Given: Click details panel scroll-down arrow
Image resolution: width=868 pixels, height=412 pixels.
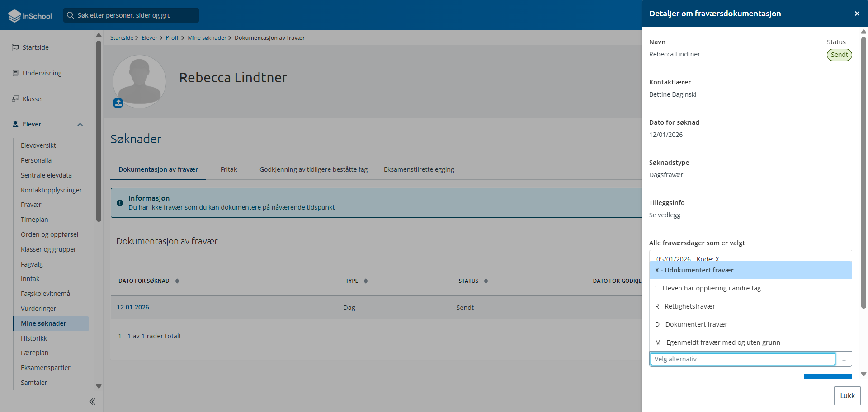Looking at the screenshot, I should [x=863, y=374].
